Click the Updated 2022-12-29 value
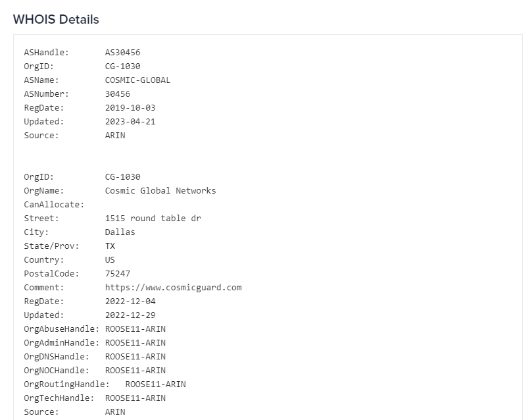Image resolution: width=532 pixels, height=420 pixels. [x=130, y=315]
